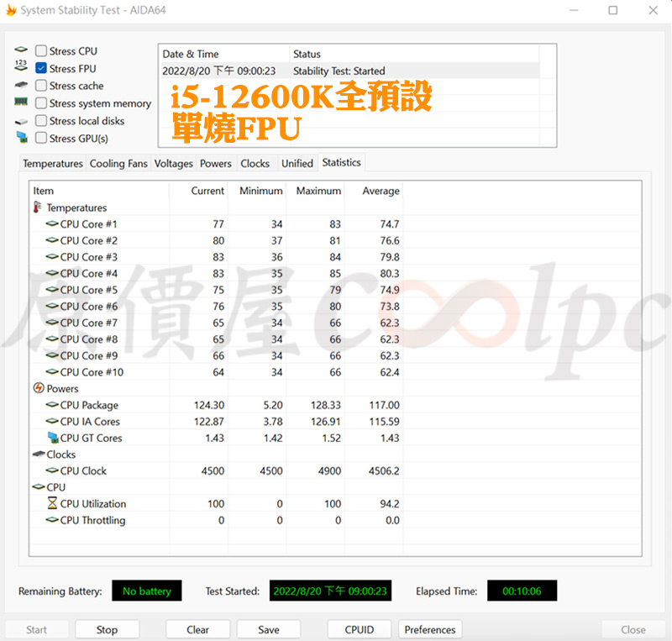Open the Powers tab
Image resolution: width=672 pixels, height=641 pixels.
click(216, 163)
